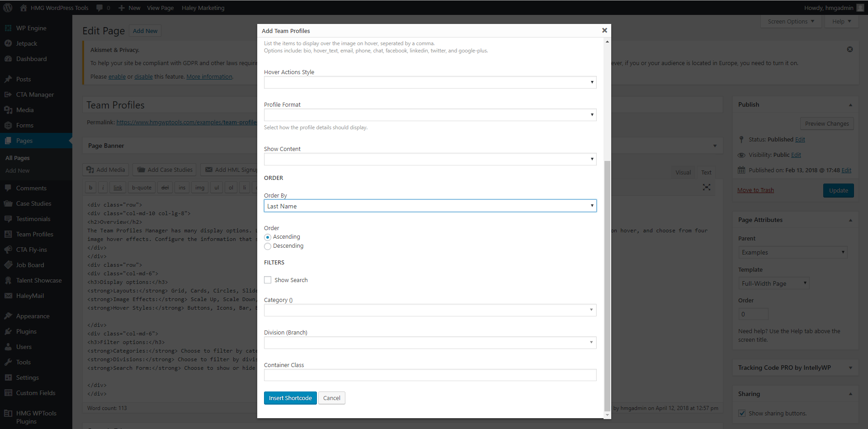Image resolution: width=868 pixels, height=429 pixels.
Task: Click the Testimonials sidebar icon
Action: (x=8, y=219)
